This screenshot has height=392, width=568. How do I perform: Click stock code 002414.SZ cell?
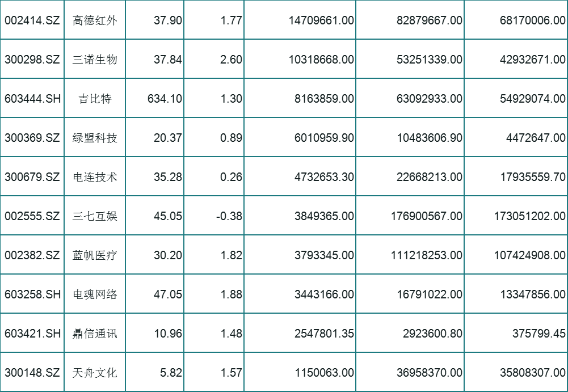click(x=32, y=19)
